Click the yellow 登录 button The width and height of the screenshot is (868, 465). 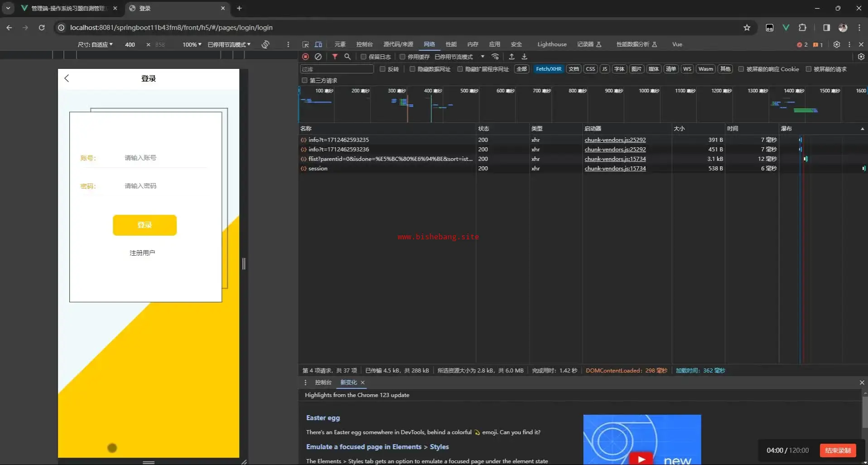145,225
